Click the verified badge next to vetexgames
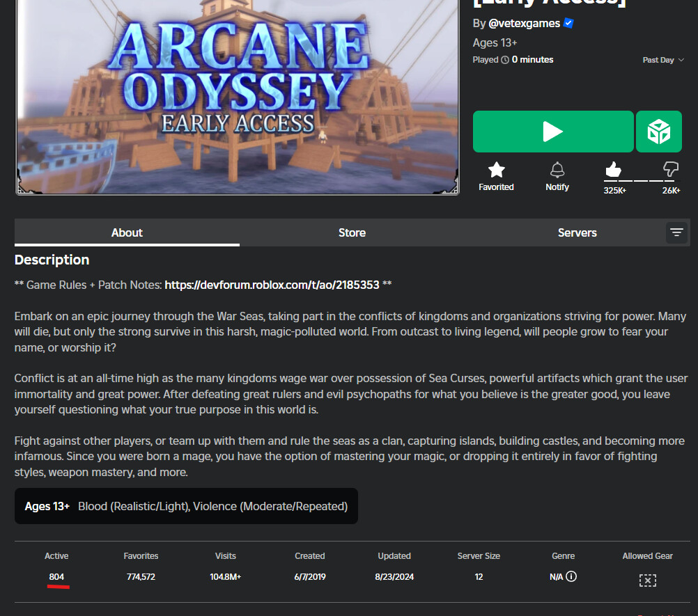698x616 pixels. [x=568, y=23]
